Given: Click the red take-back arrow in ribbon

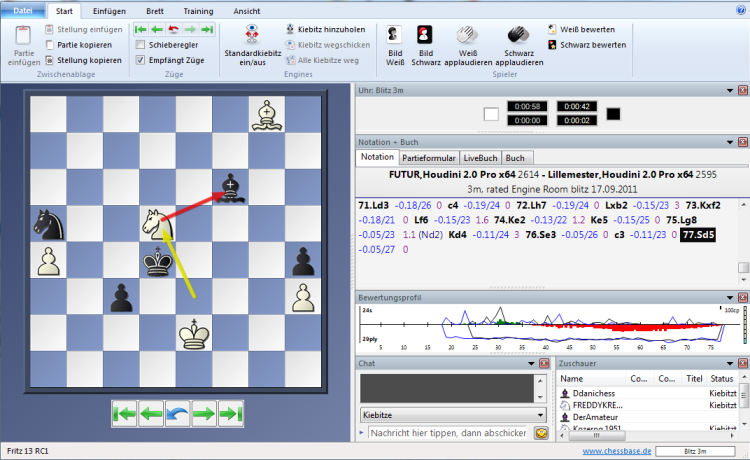Looking at the screenshot, I should point(173,30).
